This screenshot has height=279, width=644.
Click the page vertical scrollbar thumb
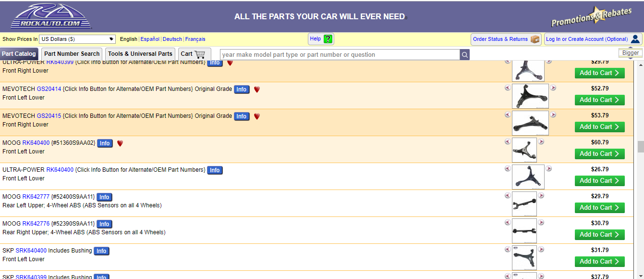tap(641, 147)
